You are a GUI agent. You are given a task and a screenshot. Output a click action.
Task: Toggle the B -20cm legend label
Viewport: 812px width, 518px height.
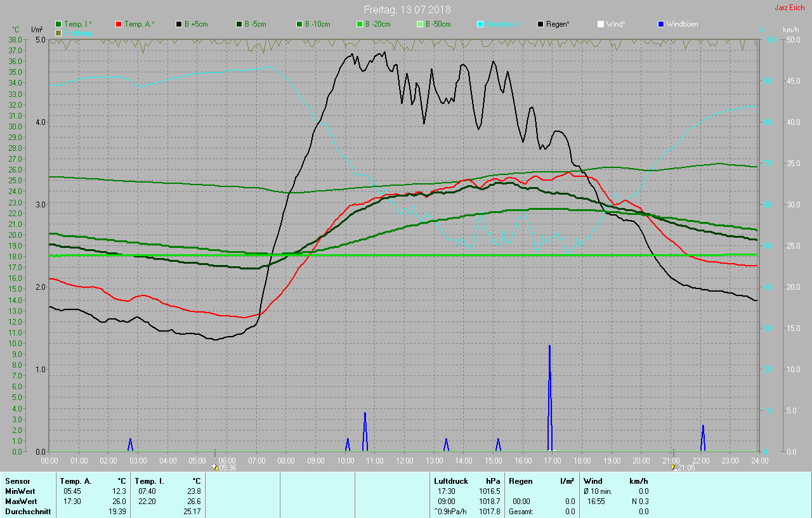coord(377,24)
